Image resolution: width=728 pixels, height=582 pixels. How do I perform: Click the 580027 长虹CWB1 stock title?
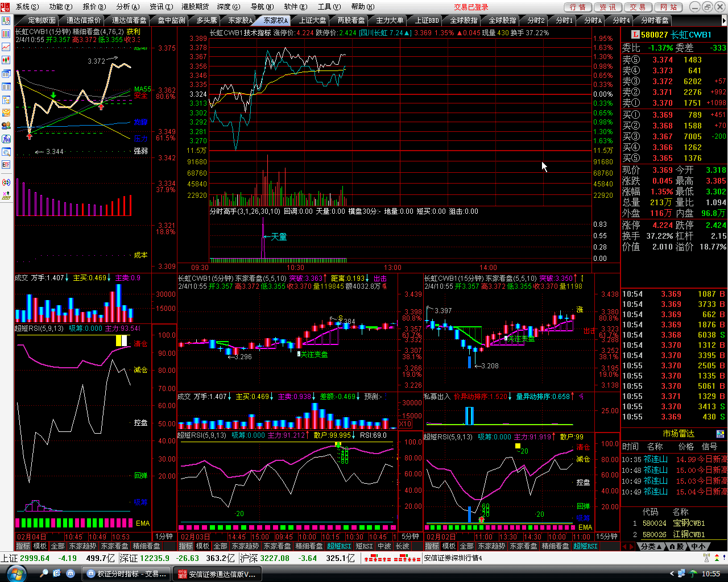click(x=676, y=35)
